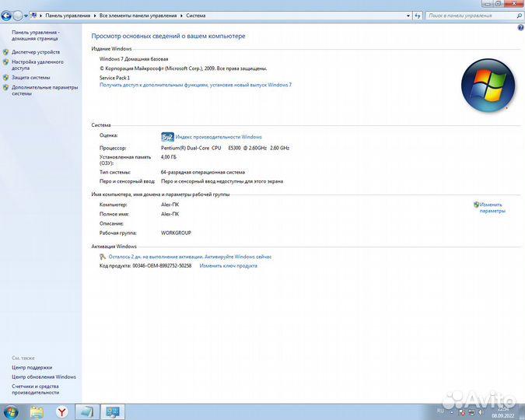This screenshot has height=420, width=525.
Task: Click the Change settings shield icon
Action: click(476, 205)
